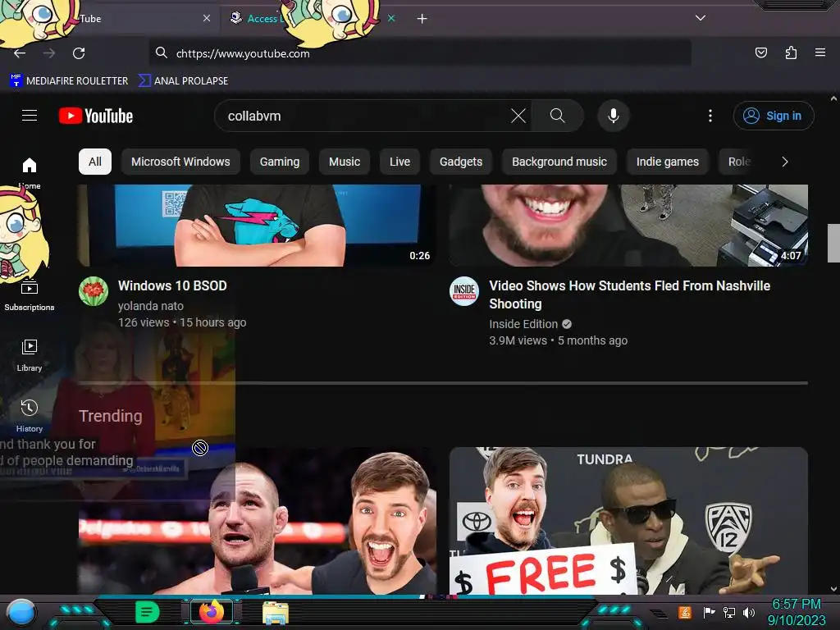Open the Action Center flag icon

click(709, 612)
